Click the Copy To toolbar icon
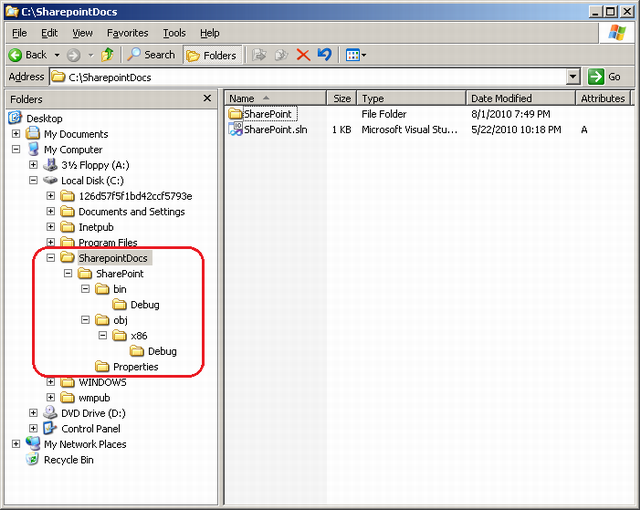This screenshot has height=510, width=640. pos(281,55)
